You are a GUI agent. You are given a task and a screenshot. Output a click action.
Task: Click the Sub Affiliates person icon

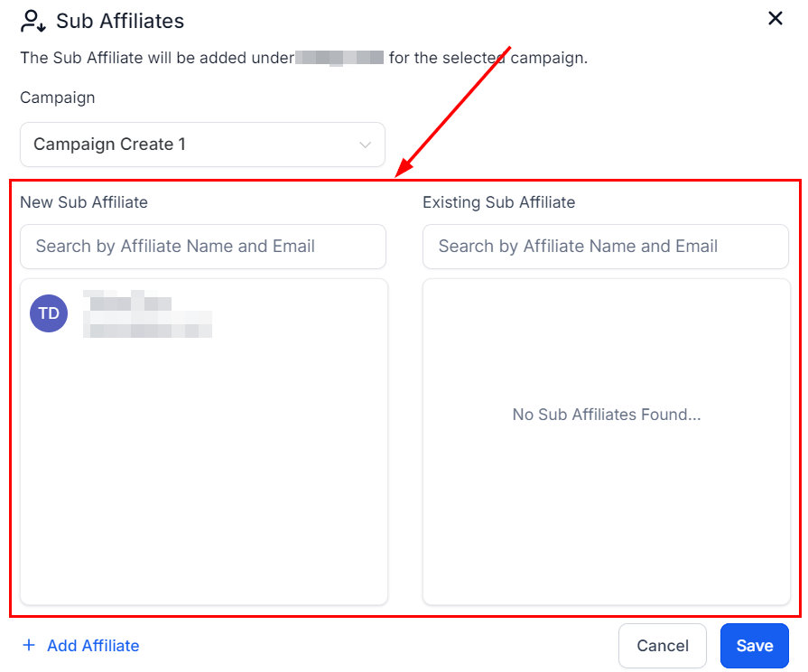[33, 20]
